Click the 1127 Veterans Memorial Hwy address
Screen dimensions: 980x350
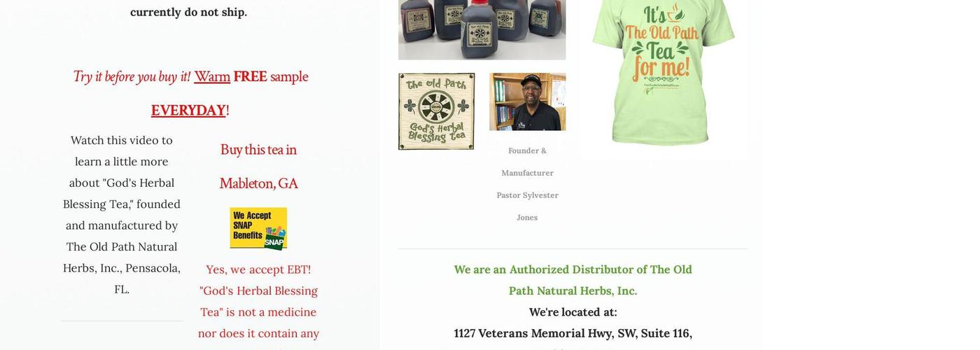point(573,333)
